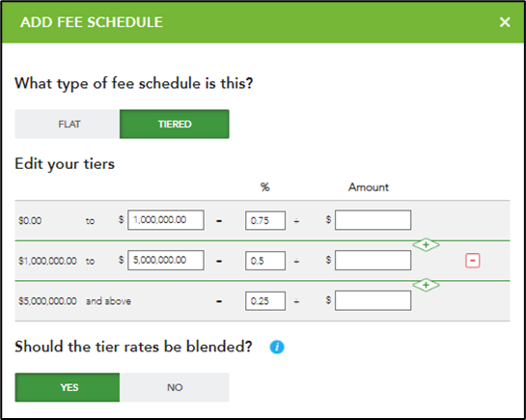Viewport: 526px width, 420px height.
Task: Click the 5,000,000.00 upper limit field
Action: [x=166, y=261]
